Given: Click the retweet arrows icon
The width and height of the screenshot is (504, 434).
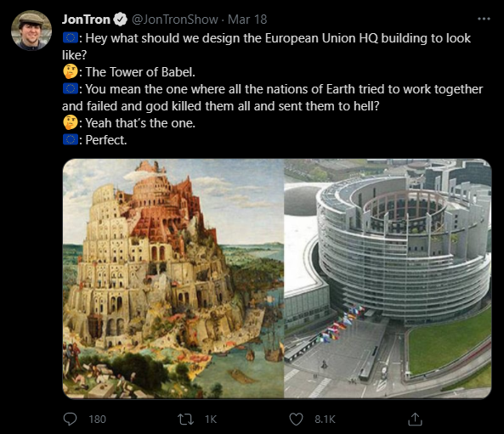Looking at the screenshot, I should pyautogui.click(x=185, y=420).
